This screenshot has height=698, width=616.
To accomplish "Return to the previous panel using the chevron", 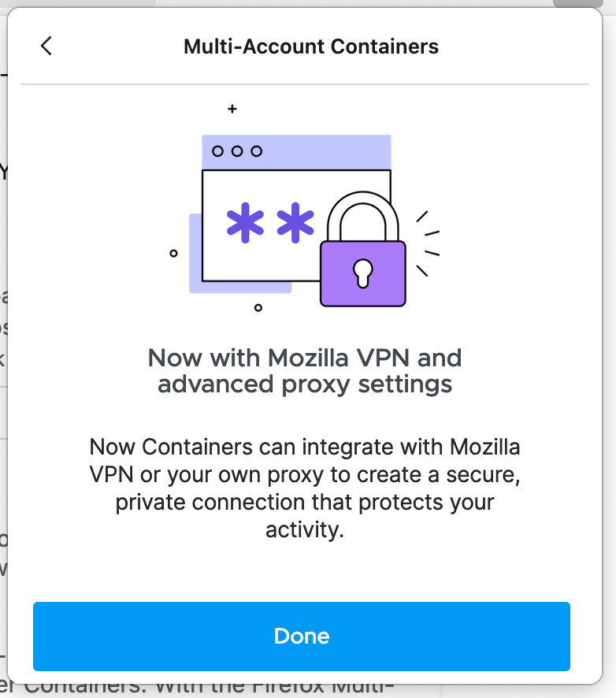I will tap(46, 46).
